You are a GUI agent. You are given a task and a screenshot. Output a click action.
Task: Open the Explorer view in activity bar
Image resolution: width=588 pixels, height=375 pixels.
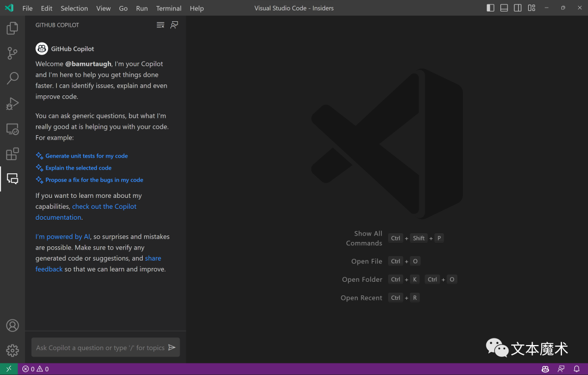tap(13, 28)
